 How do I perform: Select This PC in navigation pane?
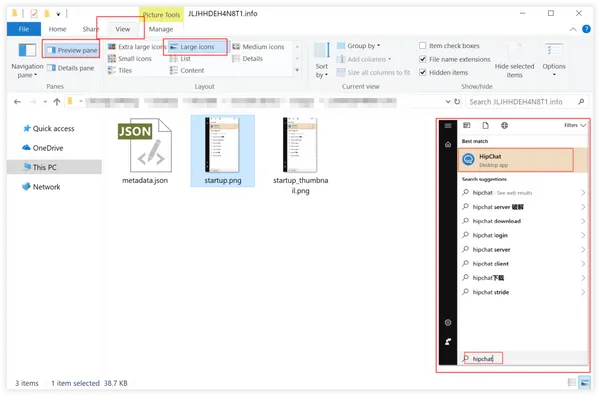point(54,167)
